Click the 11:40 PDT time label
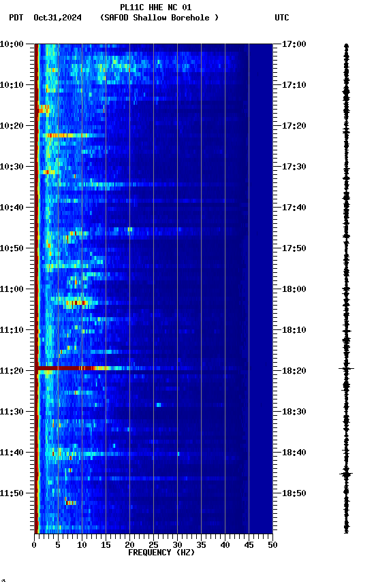376x588 pixels. (x=12, y=453)
